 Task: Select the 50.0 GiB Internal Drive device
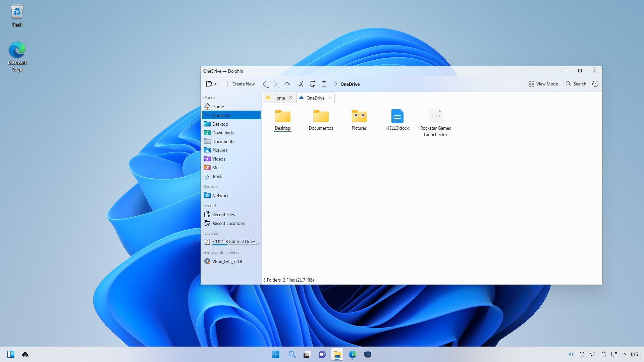click(235, 242)
